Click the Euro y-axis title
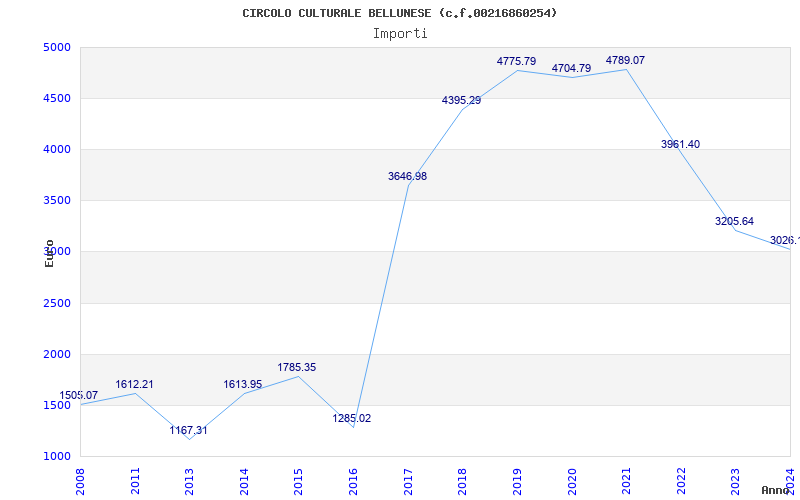 tap(49, 253)
